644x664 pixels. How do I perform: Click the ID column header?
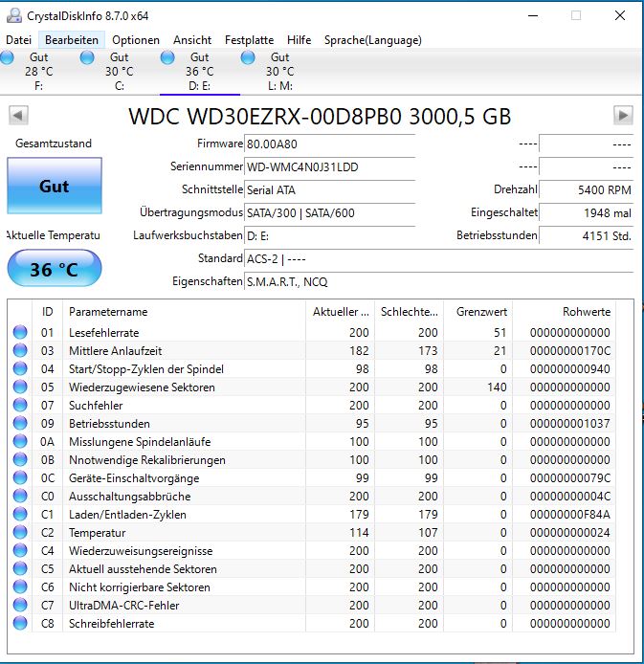pyautogui.click(x=48, y=312)
